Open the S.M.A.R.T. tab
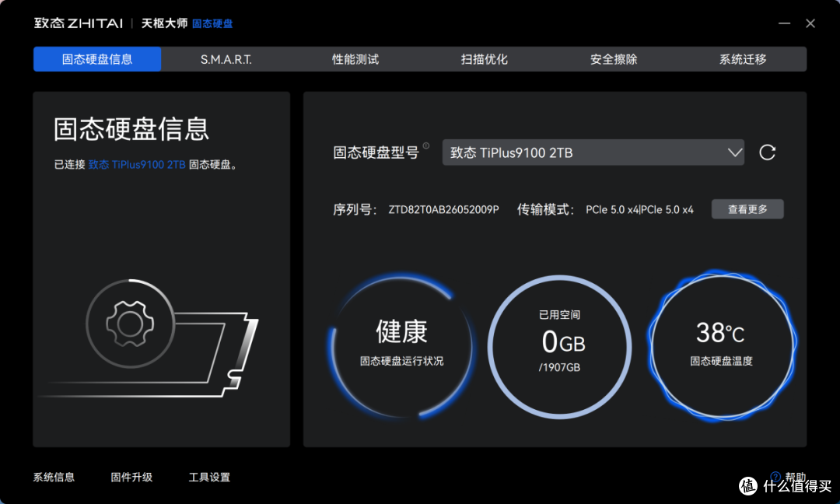Screen dimensions: 840x504 [x=226, y=59]
